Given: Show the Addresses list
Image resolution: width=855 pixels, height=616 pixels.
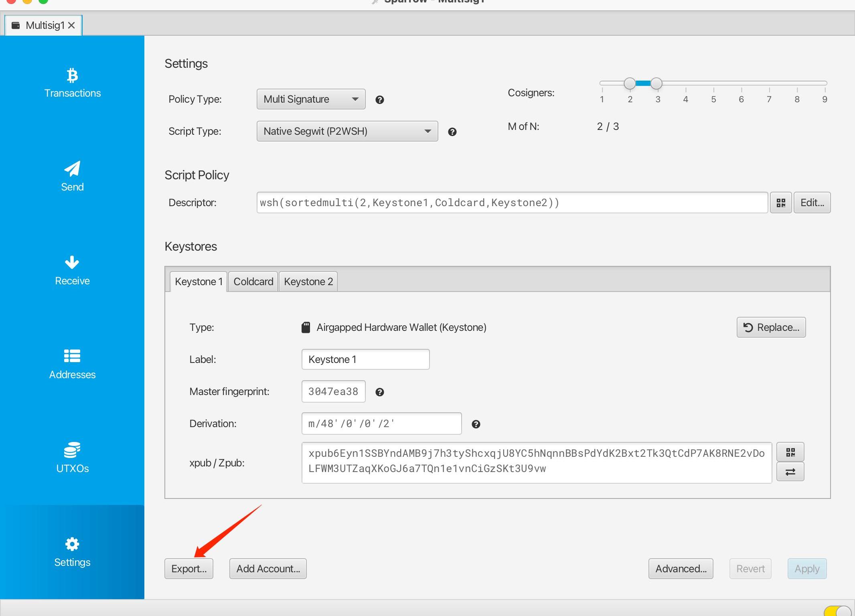Looking at the screenshot, I should 72,365.
